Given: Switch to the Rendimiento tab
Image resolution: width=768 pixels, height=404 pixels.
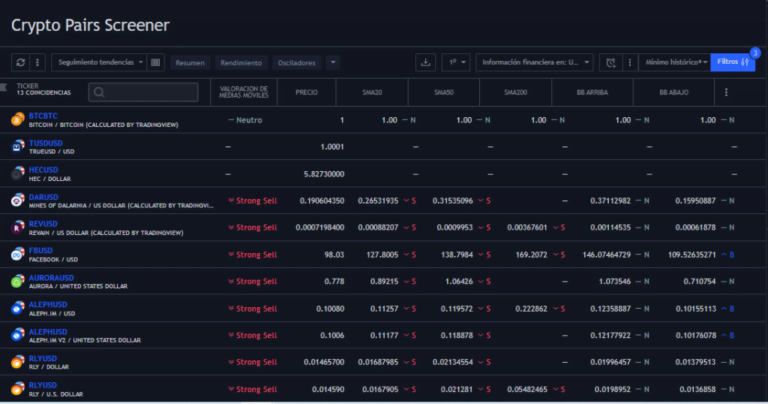Looking at the screenshot, I should (241, 63).
